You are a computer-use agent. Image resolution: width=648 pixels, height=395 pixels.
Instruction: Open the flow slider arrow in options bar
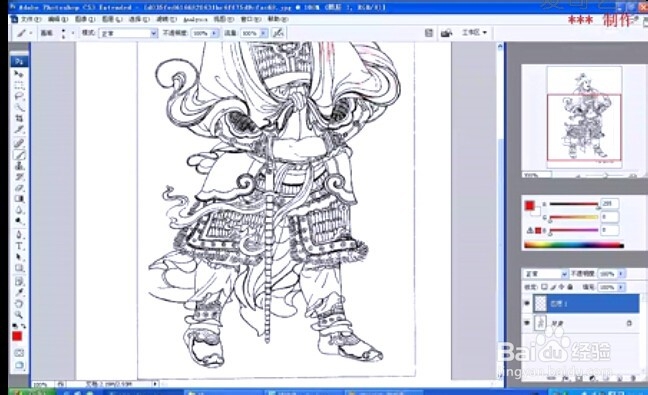[x=264, y=33]
